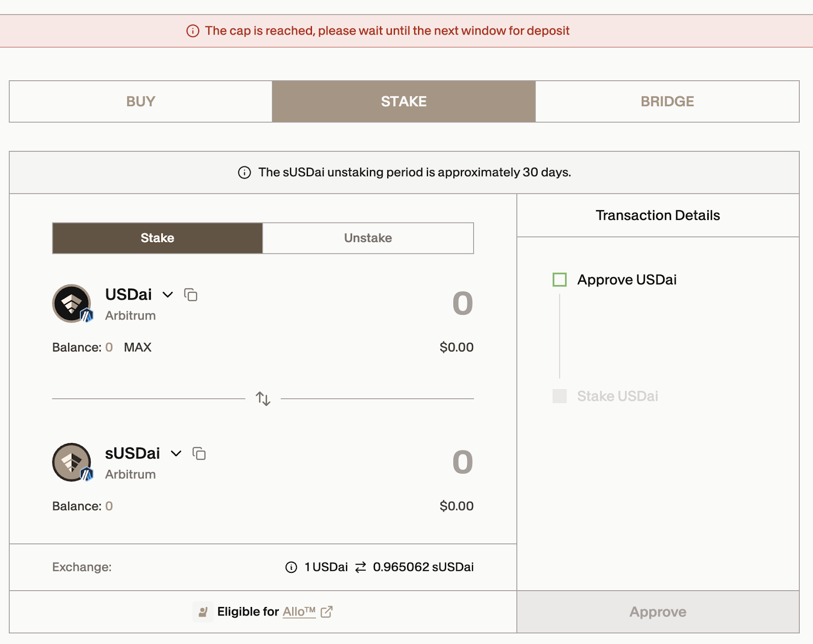Click the unstaking period info icon

(244, 173)
